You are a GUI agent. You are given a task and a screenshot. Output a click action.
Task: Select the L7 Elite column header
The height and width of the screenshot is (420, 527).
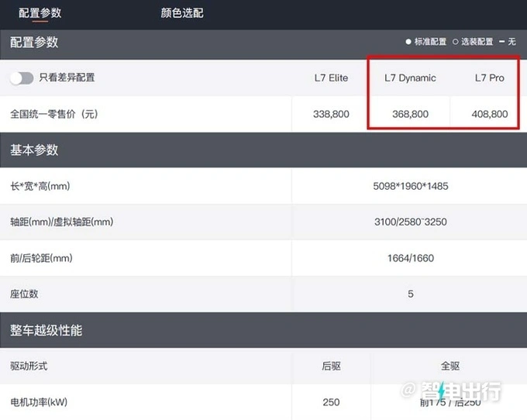click(x=331, y=77)
